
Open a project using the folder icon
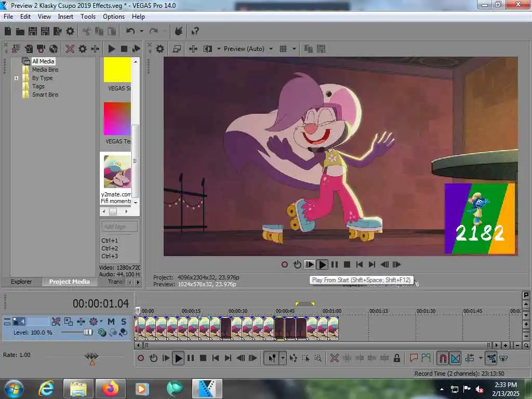point(20,32)
